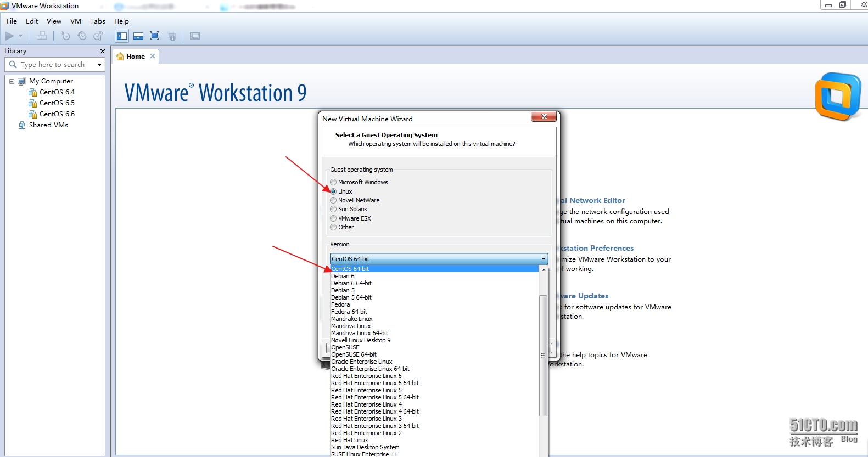Close the Home tab with its X
The height and width of the screenshot is (457, 868).
(153, 56)
